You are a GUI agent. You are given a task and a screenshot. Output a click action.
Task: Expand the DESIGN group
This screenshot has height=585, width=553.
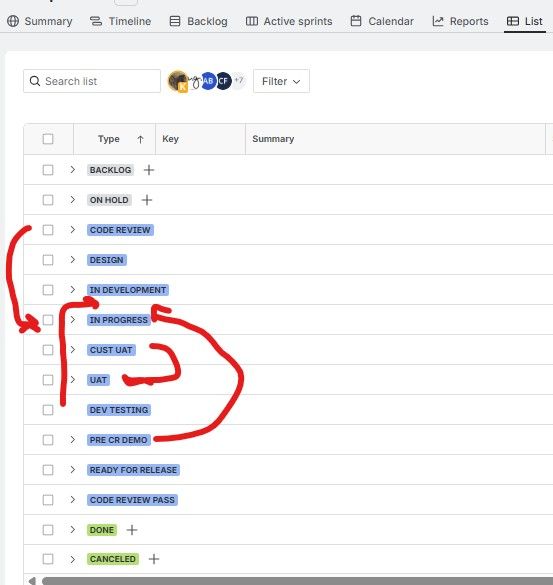[72, 259]
